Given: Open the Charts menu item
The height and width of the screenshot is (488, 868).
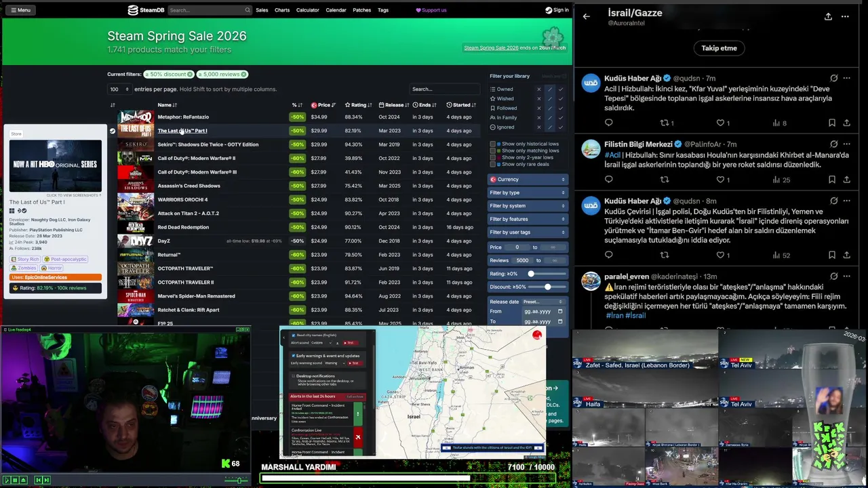Looking at the screenshot, I should 282,10.
